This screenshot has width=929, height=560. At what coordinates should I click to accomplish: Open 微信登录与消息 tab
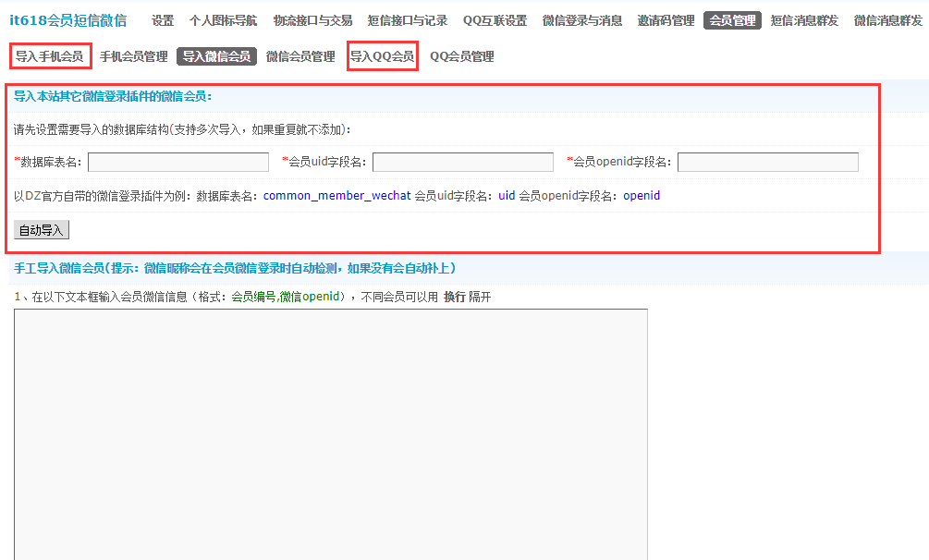(x=582, y=20)
